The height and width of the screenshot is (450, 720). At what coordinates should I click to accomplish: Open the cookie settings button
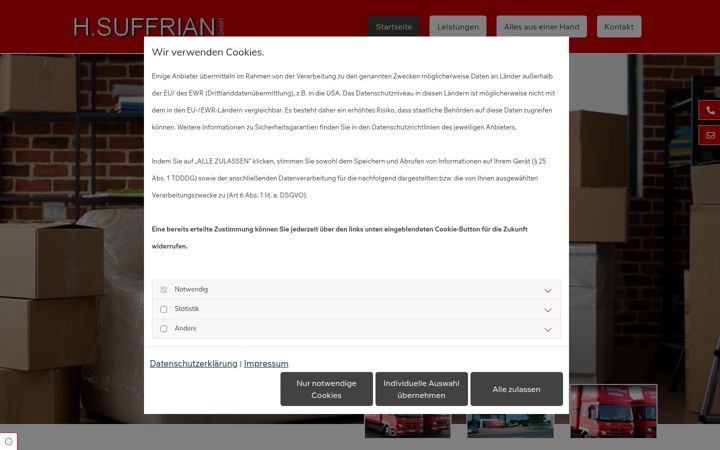[8, 441]
